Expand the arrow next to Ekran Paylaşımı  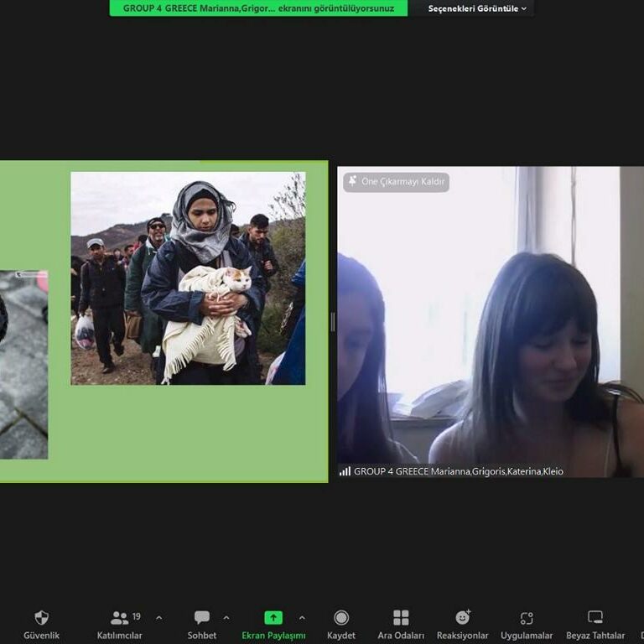pyautogui.click(x=302, y=618)
